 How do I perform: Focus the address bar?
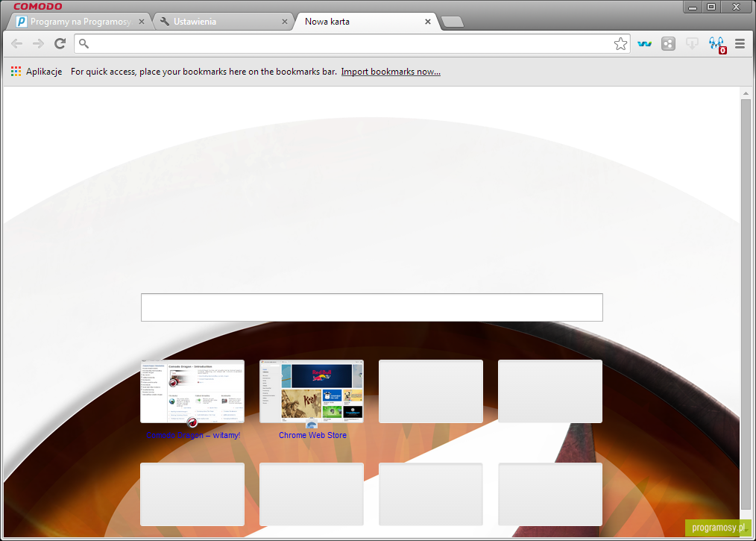coord(352,44)
